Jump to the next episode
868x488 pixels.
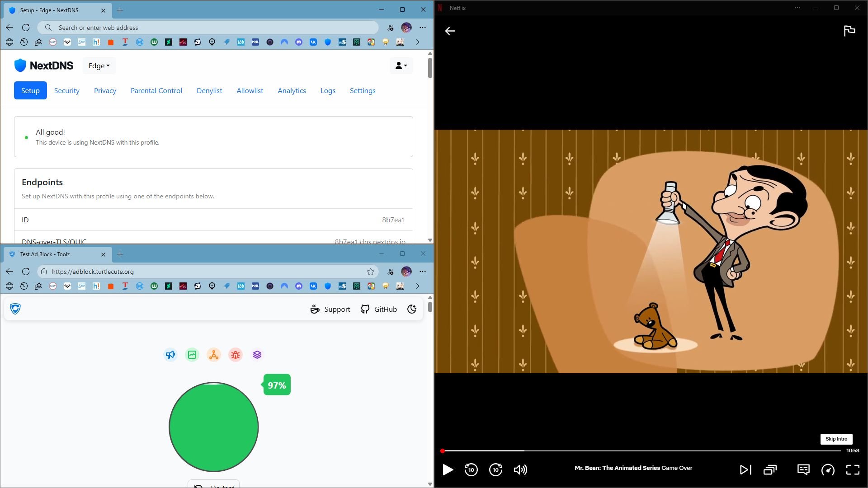click(x=745, y=470)
